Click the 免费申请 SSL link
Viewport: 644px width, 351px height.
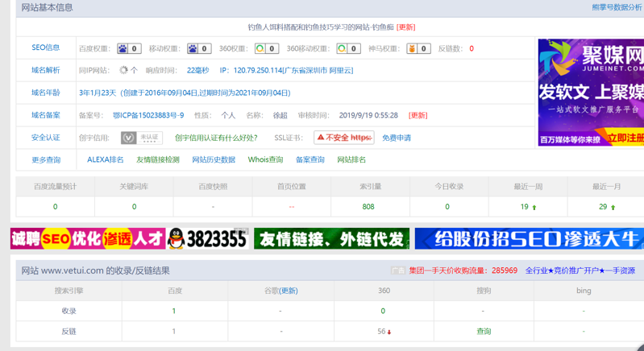[x=397, y=138]
